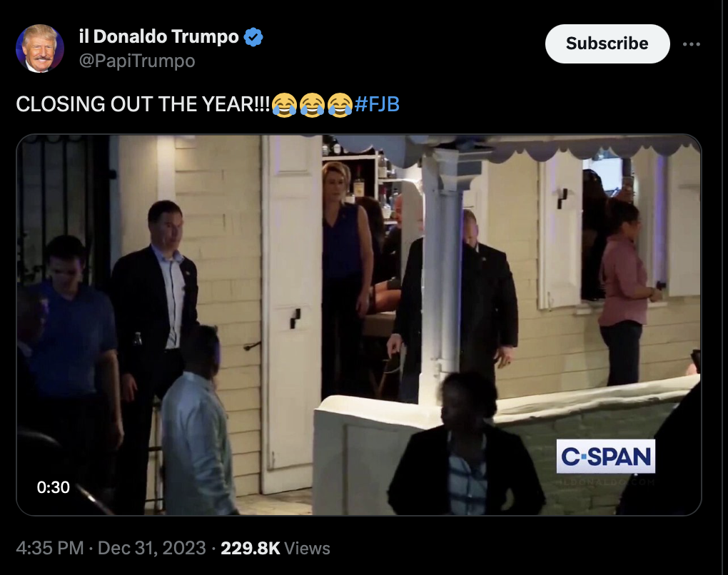Open the three-dot more options menu

point(692,44)
